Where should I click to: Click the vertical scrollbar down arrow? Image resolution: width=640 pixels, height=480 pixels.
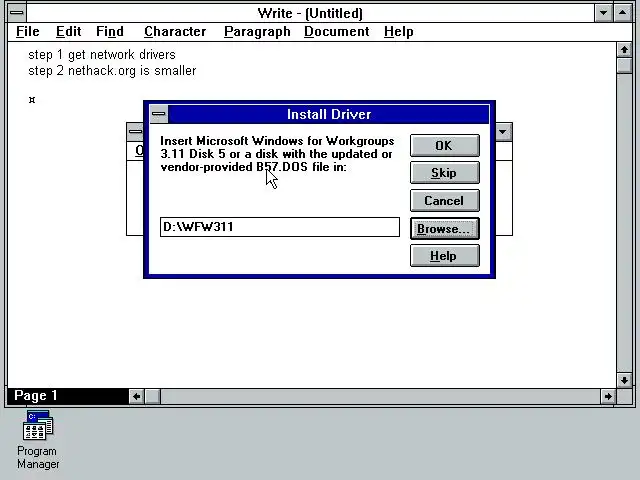(624, 380)
